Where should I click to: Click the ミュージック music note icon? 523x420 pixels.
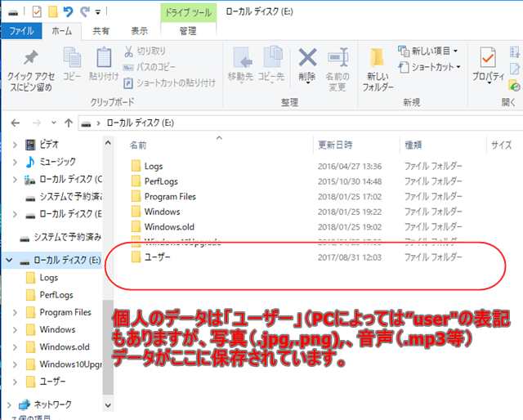pos(30,162)
